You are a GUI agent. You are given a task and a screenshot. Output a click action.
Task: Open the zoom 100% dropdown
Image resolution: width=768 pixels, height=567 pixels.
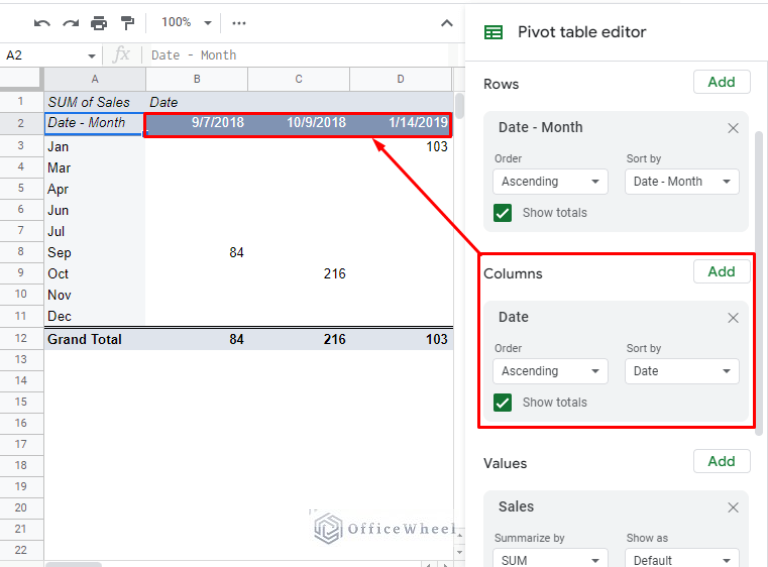[x=187, y=22]
